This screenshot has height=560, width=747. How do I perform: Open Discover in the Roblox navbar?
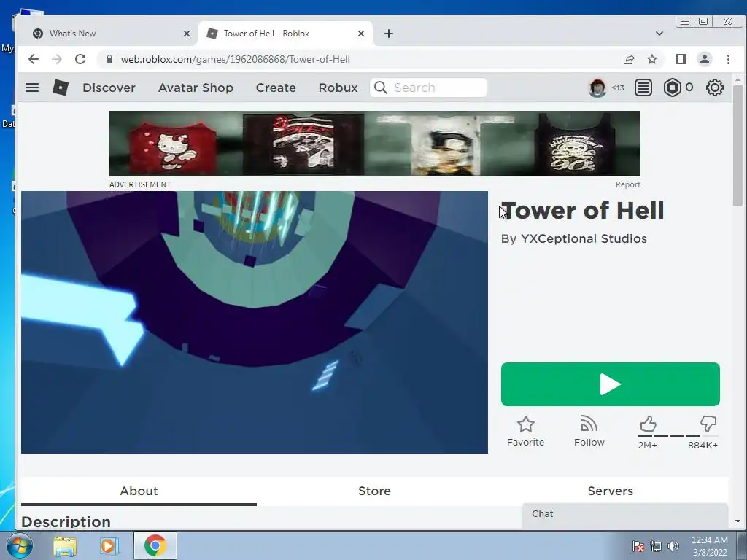109,87
